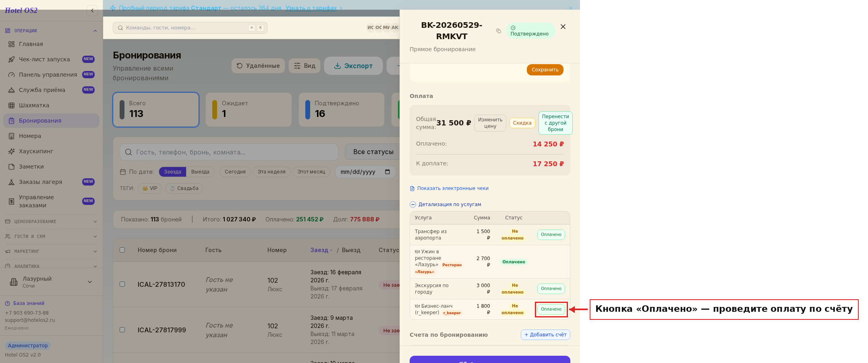The width and height of the screenshot is (868, 363).
Task: Select Бронирования in sidebar
Action: pyautogui.click(x=51, y=121)
